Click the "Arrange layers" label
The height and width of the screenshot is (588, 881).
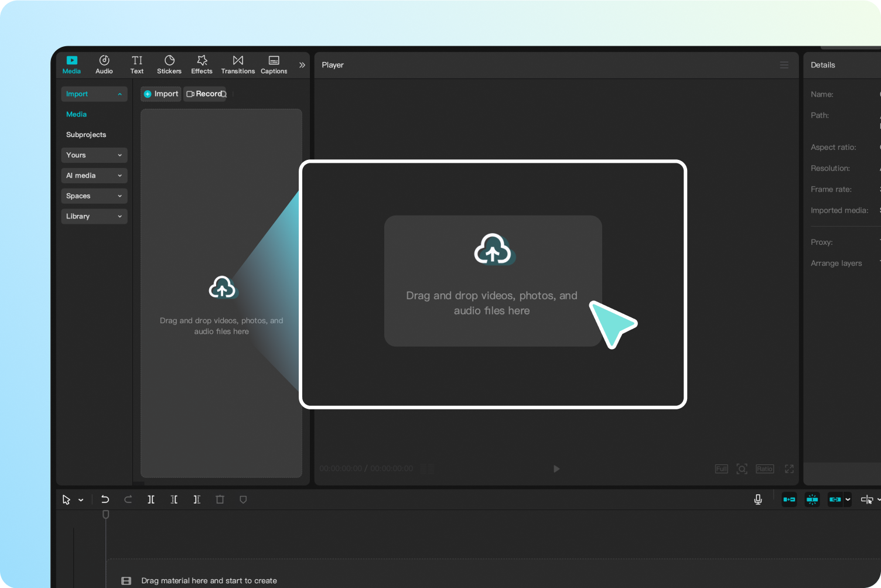[x=836, y=263]
